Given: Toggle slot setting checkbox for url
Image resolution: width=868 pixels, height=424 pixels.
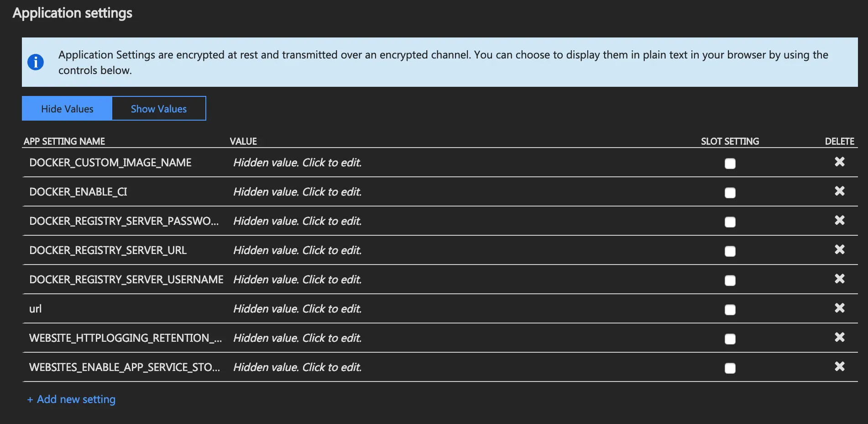Looking at the screenshot, I should coord(730,310).
